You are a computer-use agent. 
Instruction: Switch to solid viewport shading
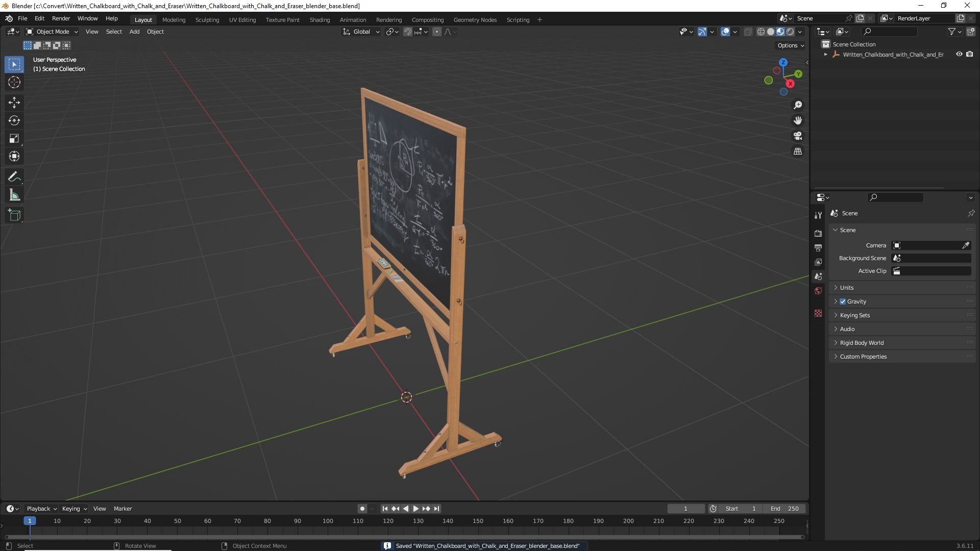771,32
